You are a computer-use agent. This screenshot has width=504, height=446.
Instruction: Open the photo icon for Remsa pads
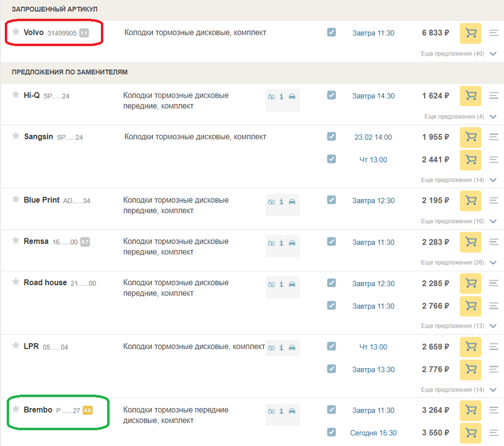tap(271, 243)
